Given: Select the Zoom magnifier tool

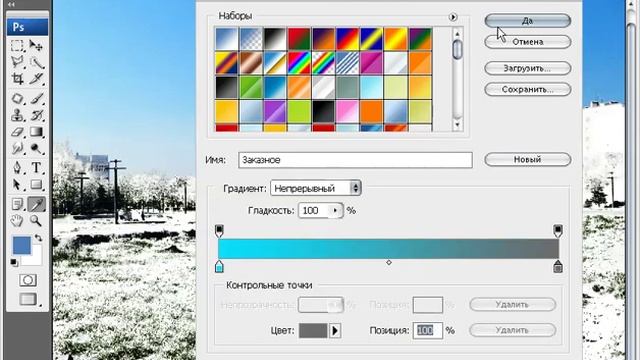Looking at the screenshot, I should (36, 221).
